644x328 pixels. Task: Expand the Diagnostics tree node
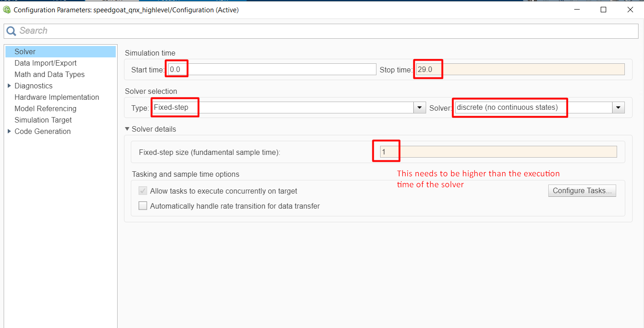click(x=9, y=86)
